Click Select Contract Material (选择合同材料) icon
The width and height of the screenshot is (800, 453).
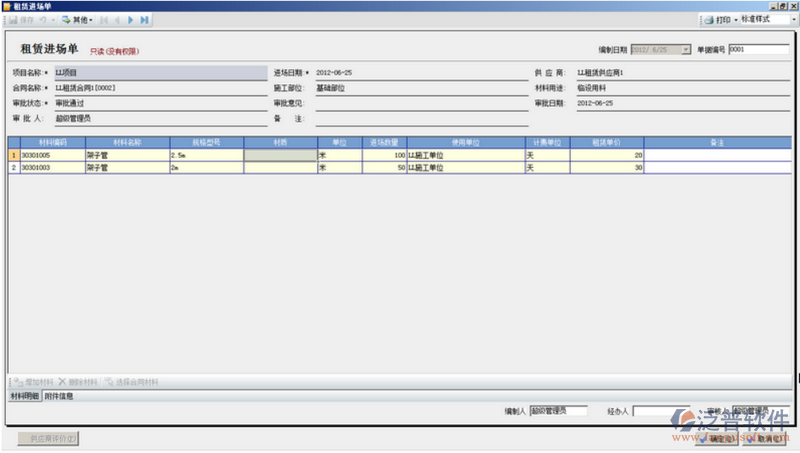[108, 382]
